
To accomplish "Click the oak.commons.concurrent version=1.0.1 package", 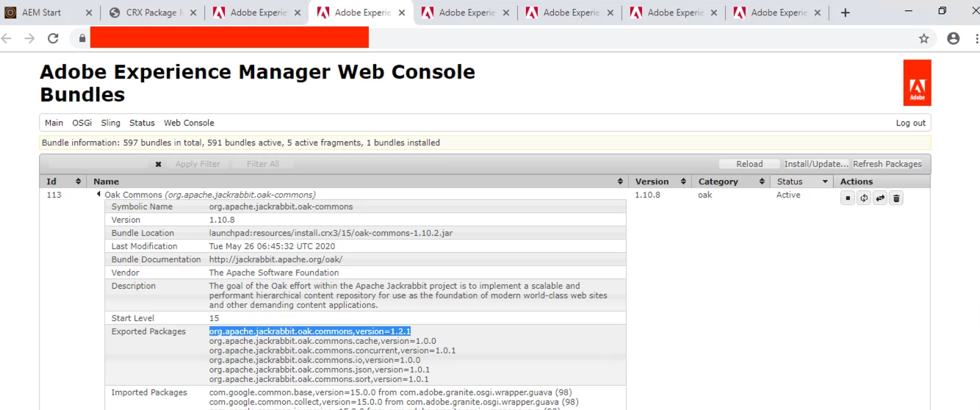I will 332,350.
